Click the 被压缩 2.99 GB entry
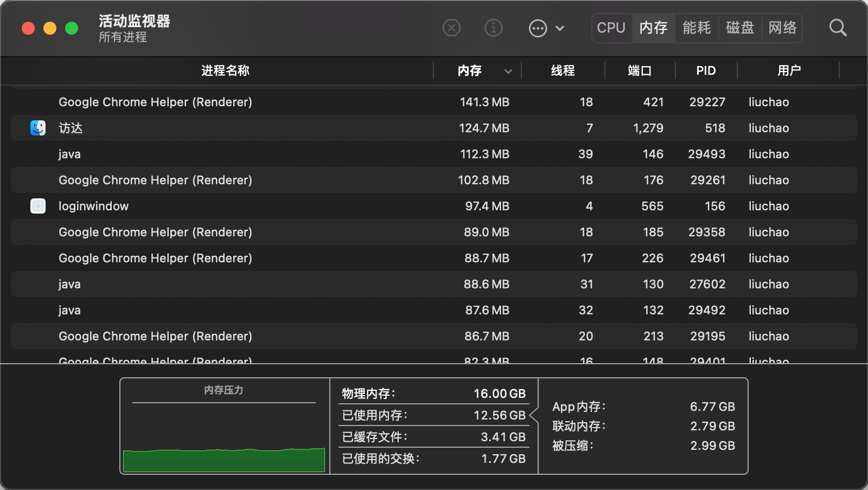Screen dimensions: 868x490 coord(643,446)
